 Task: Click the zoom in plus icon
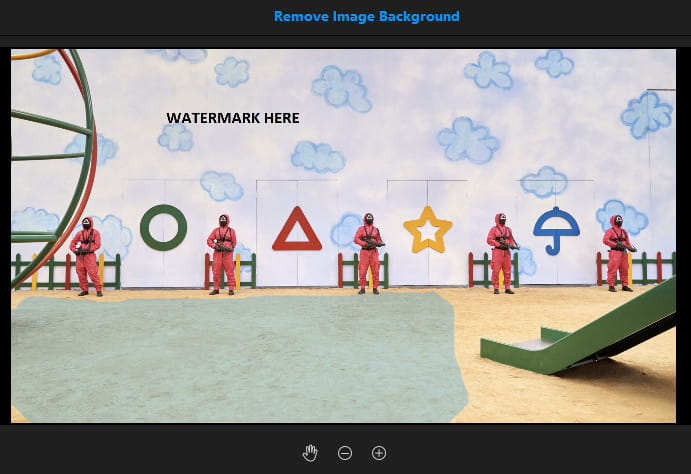pyautogui.click(x=379, y=453)
